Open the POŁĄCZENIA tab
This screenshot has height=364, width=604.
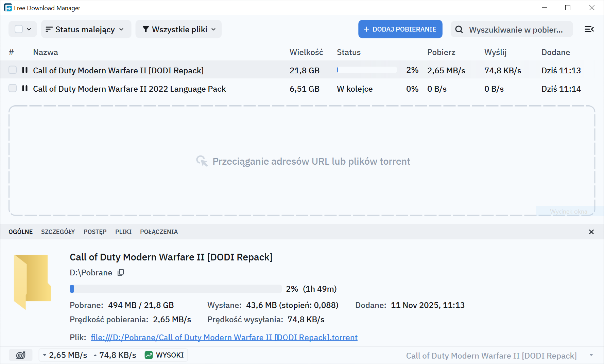point(159,232)
